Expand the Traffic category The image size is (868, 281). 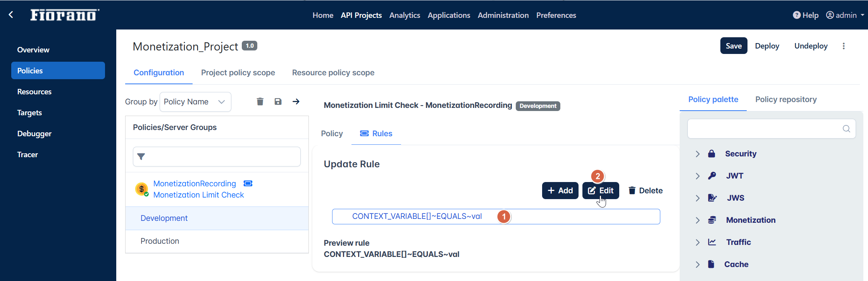coord(697,242)
